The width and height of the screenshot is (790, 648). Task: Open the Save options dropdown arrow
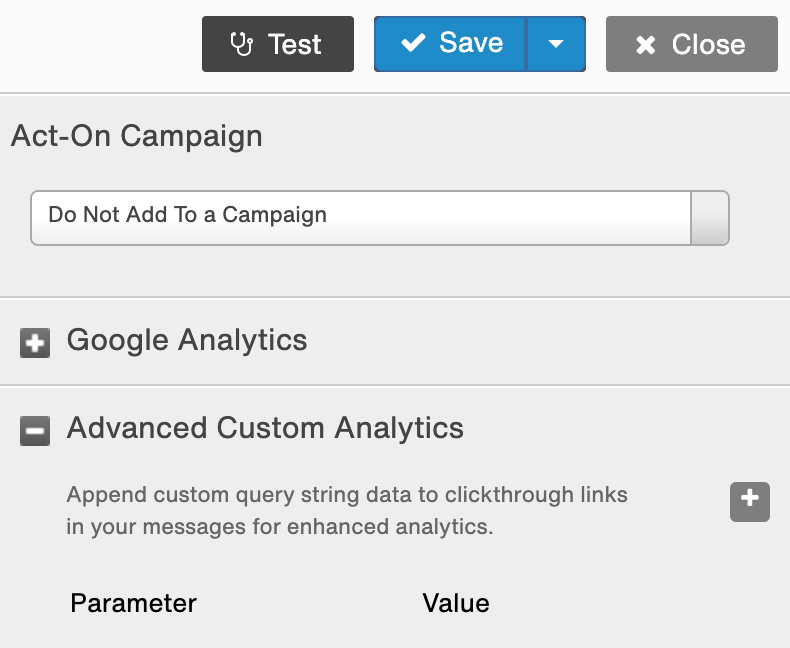point(556,44)
